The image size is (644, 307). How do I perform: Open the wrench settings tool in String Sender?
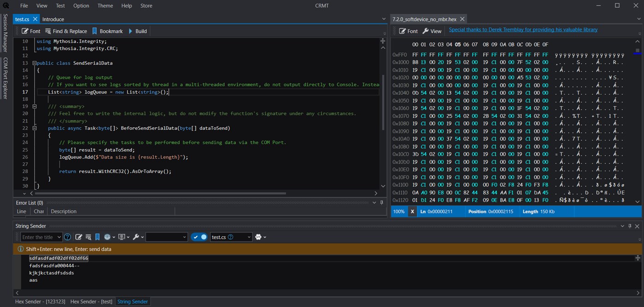136,237
